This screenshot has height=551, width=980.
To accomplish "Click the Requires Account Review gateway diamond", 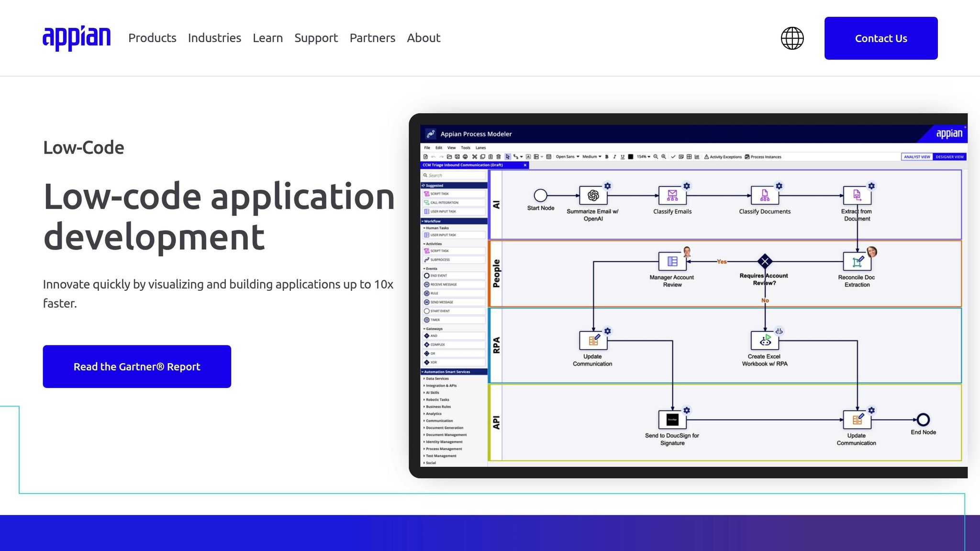I will pyautogui.click(x=765, y=261).
